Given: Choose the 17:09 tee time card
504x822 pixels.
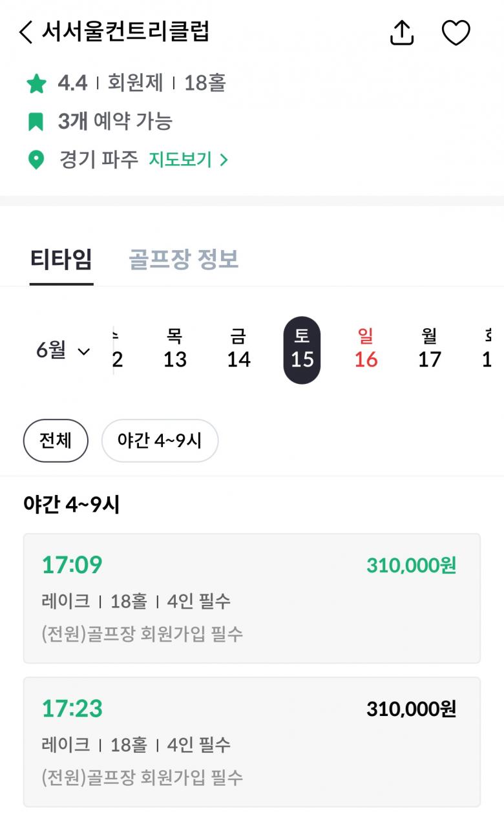Looking at the screenshot, I should (x=252, y=598).
